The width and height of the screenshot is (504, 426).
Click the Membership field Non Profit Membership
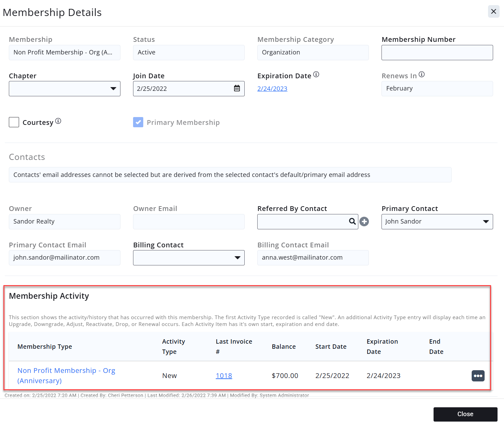point(65,52)
